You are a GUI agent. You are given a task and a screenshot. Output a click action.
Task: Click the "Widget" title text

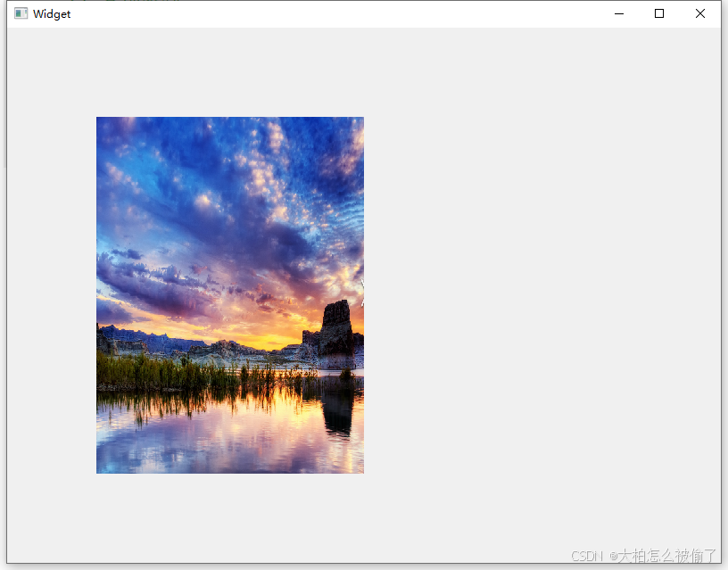(x=52, y=14)
